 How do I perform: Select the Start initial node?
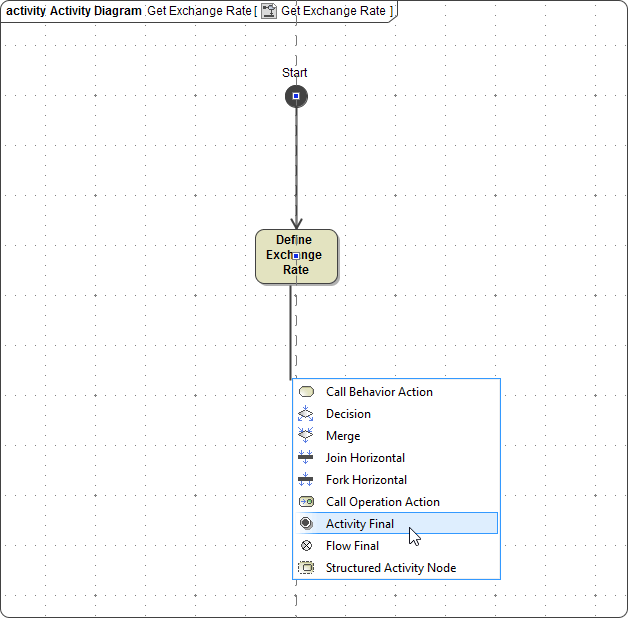pos(296,96)
